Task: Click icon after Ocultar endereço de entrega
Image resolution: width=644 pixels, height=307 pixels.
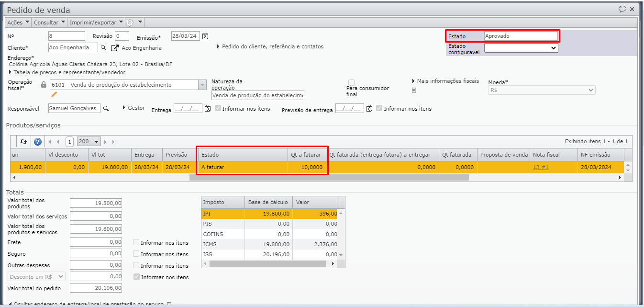Action: [169, 304]
